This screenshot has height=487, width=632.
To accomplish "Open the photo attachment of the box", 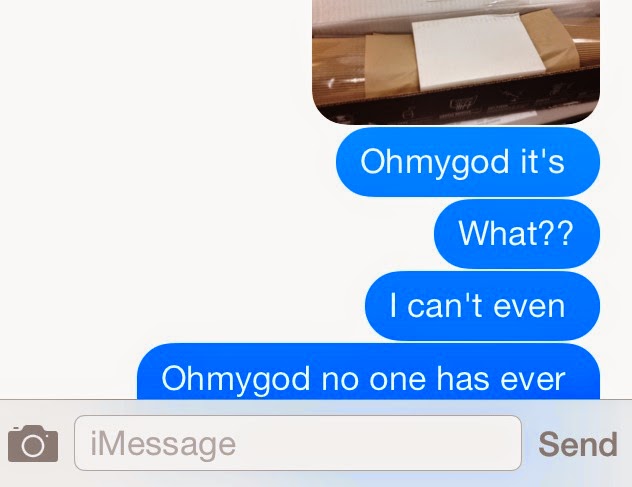I will pos(456,62).
